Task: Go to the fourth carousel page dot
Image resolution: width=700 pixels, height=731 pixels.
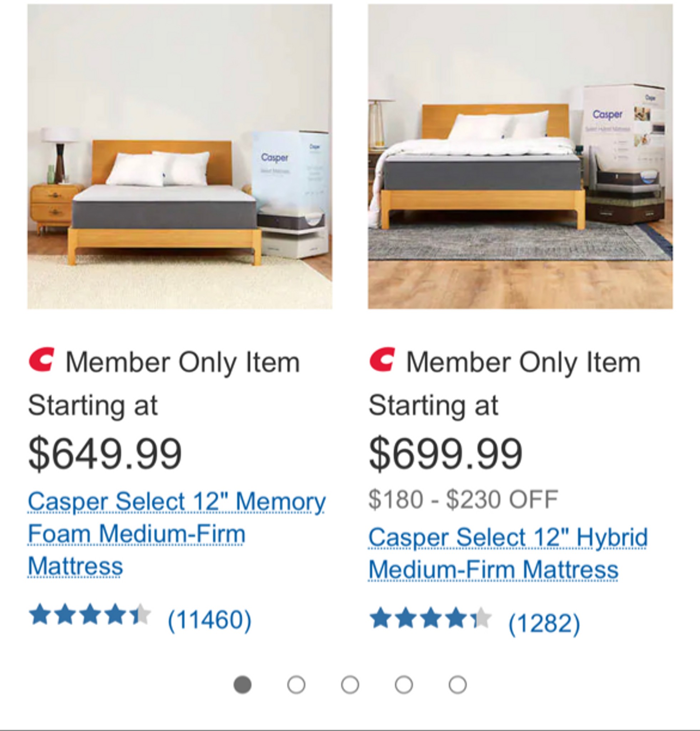Action: 403,685
